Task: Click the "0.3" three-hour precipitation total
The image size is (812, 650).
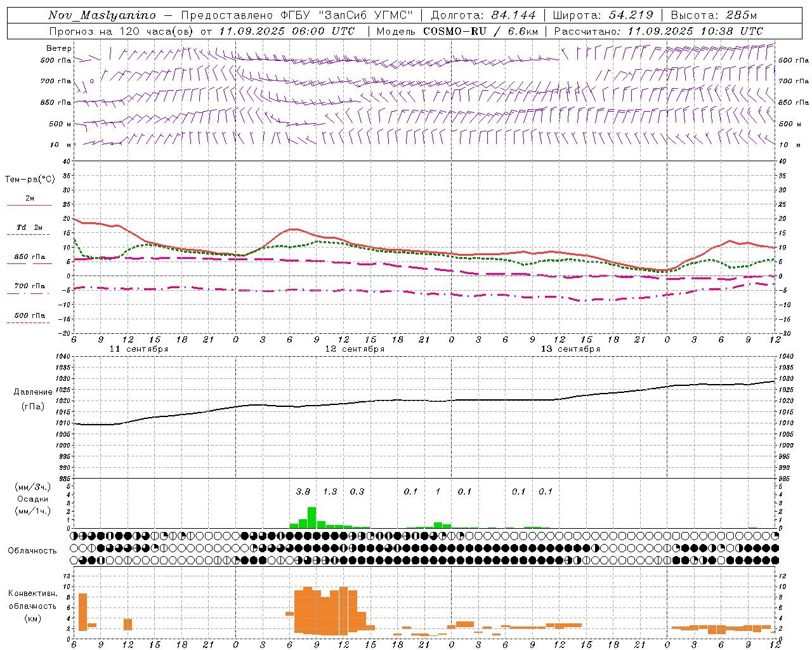Action: (357, 491)
